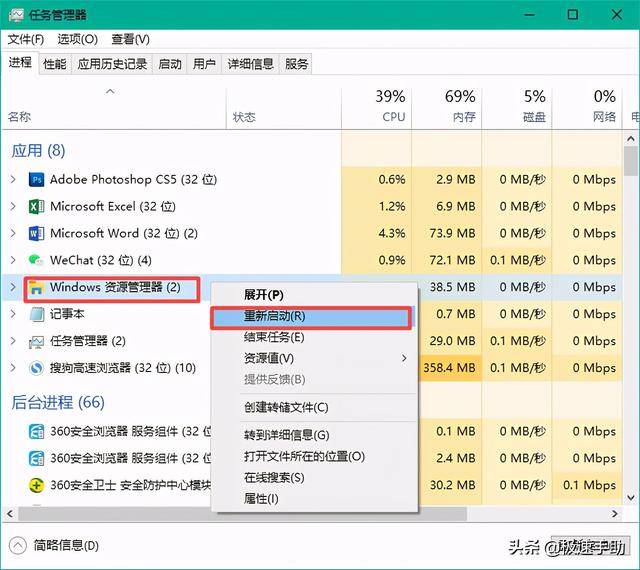Sort by the 内存 column header
This screenshot has height=570, width=640.
click(447, 108)
